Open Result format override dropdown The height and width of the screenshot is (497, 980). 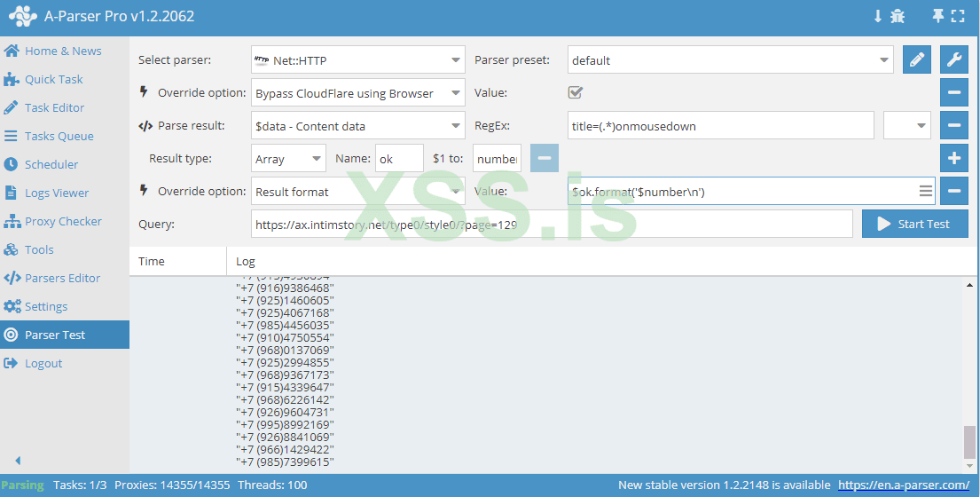[x=358, y=192]
